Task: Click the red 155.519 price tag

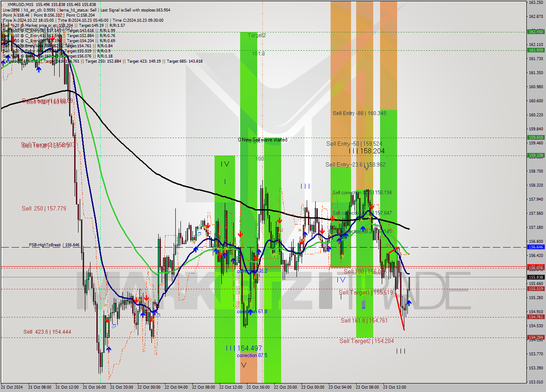Action: coord(535,288)
